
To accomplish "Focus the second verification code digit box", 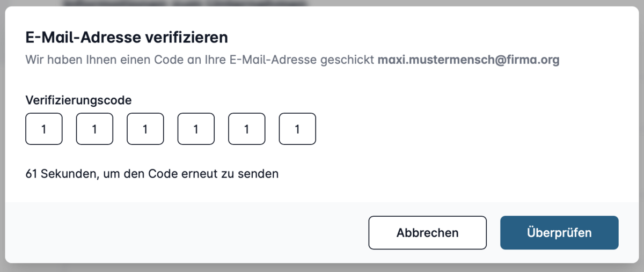I will 94,129.
